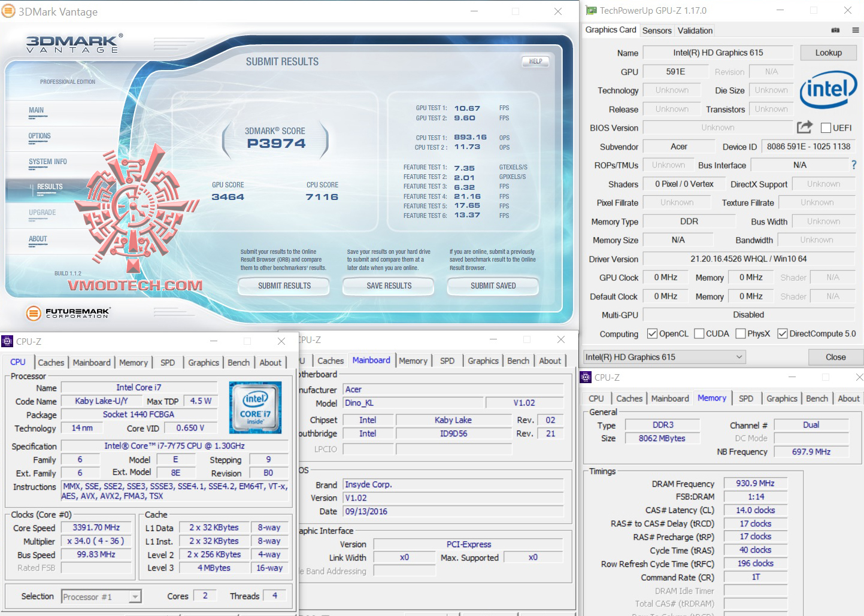Click the BIOS Brand value Insyde Corp.
The image size is (864, 616).
[x=453, y=484]
